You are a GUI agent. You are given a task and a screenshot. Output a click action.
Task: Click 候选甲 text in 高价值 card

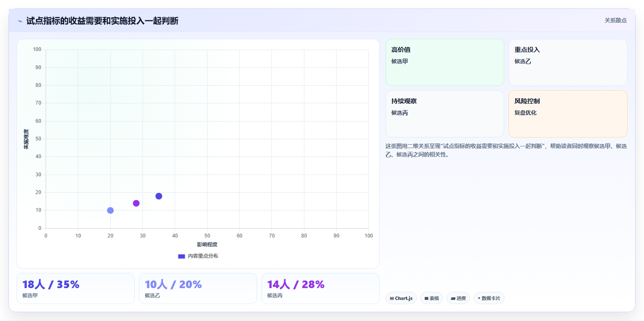click(399, 61)
